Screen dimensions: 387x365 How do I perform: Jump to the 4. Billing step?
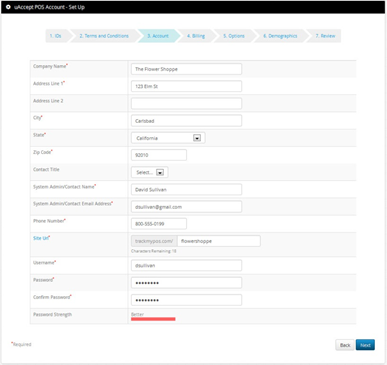(x=196, y=36)
